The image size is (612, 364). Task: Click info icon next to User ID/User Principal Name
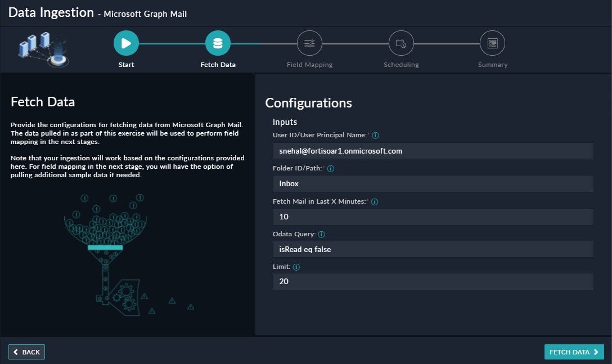(x=376, y=136)
